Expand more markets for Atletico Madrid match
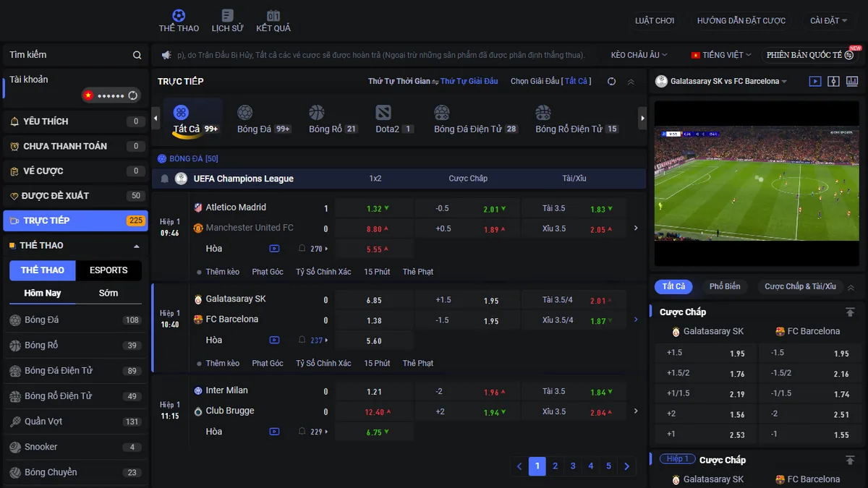This screenshot has height=488, width=868. pos(636,228)
